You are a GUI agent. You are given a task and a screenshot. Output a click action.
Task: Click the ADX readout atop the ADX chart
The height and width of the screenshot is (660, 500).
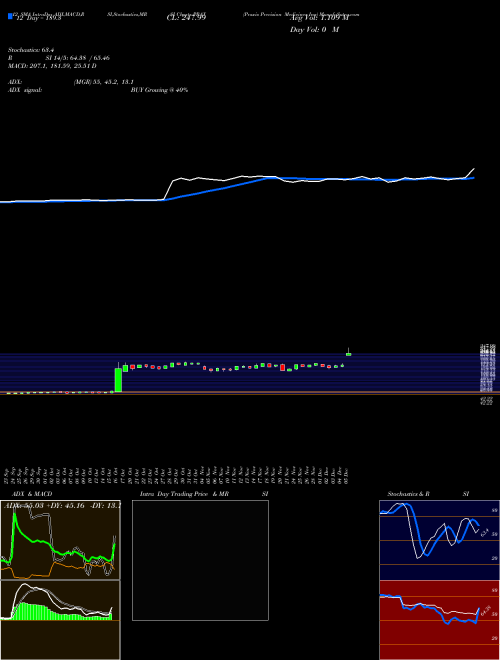[62, 505]
